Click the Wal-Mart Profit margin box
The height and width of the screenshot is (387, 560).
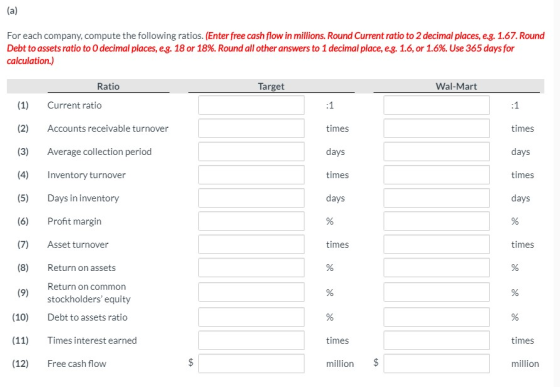click(x=436, y=221)
